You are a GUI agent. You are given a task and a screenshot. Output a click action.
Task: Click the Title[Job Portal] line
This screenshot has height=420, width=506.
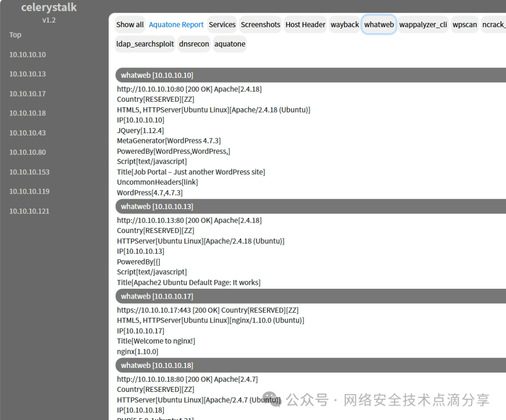tap(191, 172)
